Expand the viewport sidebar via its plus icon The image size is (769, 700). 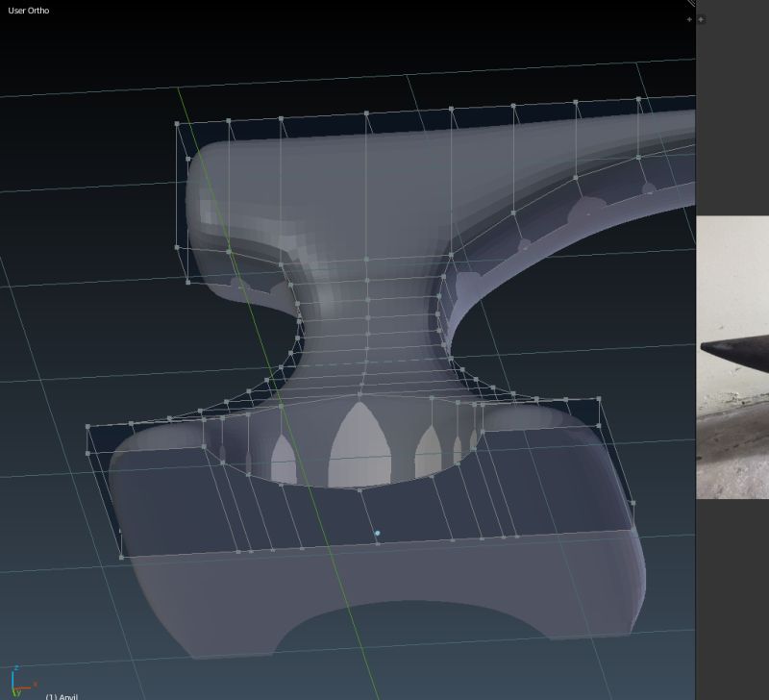click(x=689, y=19)
